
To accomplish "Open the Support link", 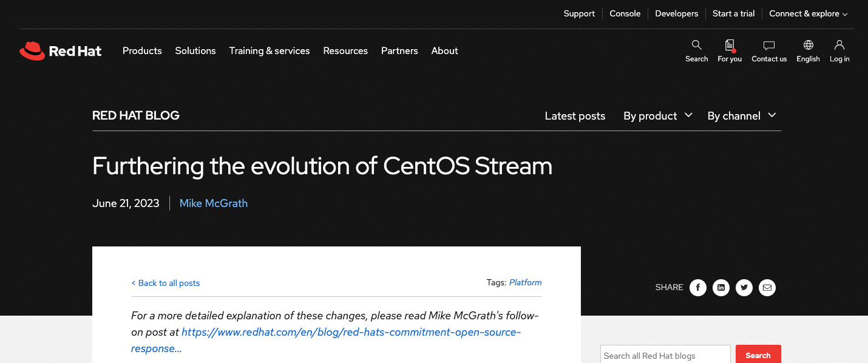I will coord(579,13).
